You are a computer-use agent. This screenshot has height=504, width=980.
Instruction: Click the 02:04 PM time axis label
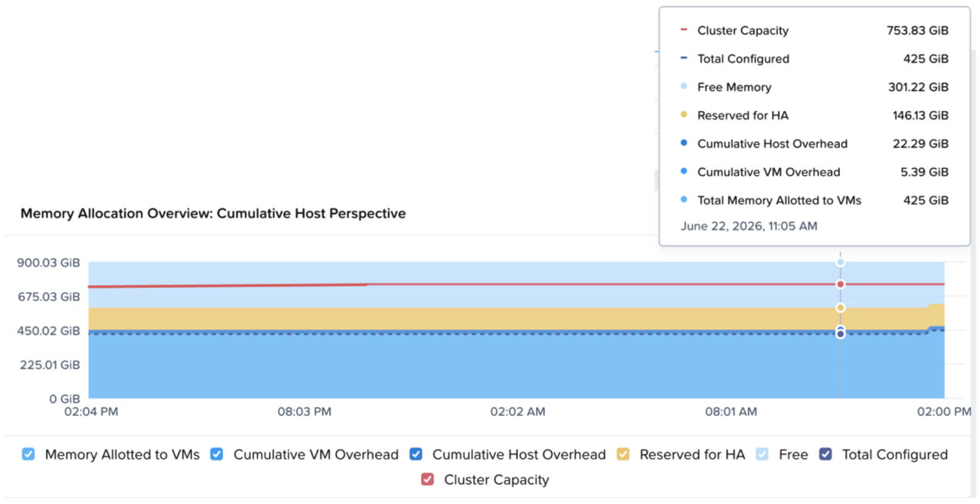(x=90, y=411)
